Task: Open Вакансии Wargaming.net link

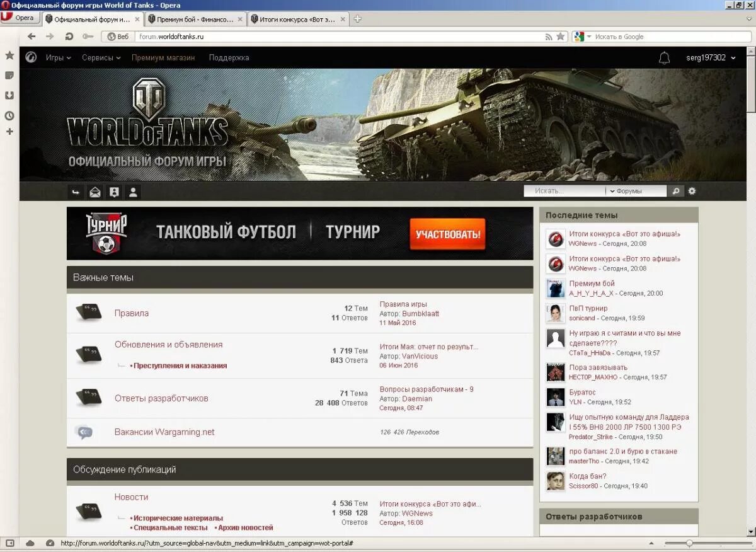Action: tap(164, 432)
